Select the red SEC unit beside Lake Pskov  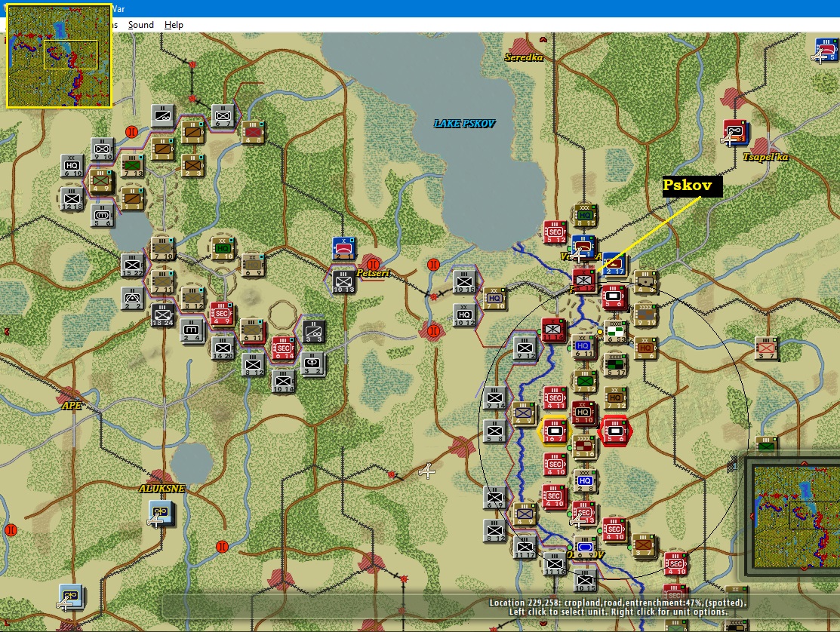[x=555, y=232]
